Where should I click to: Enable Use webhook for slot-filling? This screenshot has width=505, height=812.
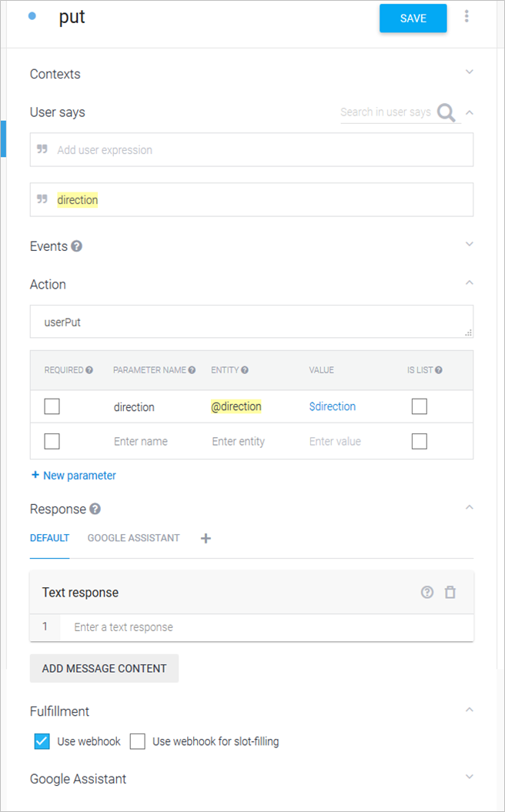point(138,741)
